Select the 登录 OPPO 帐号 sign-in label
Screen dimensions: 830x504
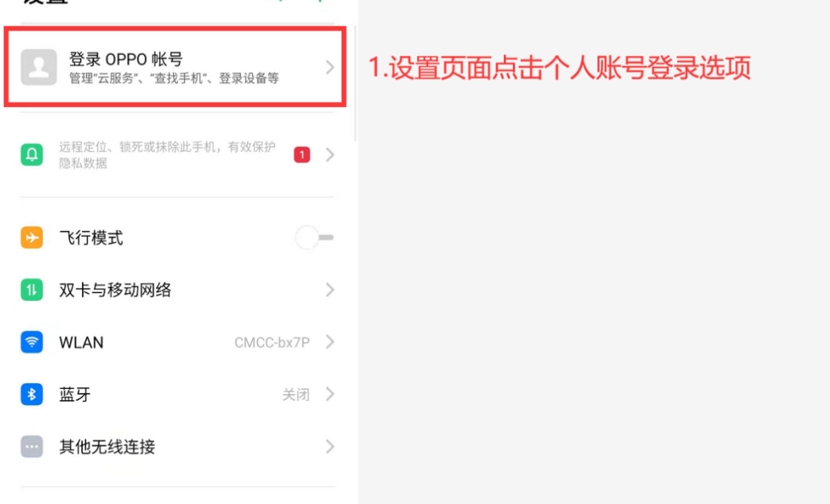pos(126,59)
